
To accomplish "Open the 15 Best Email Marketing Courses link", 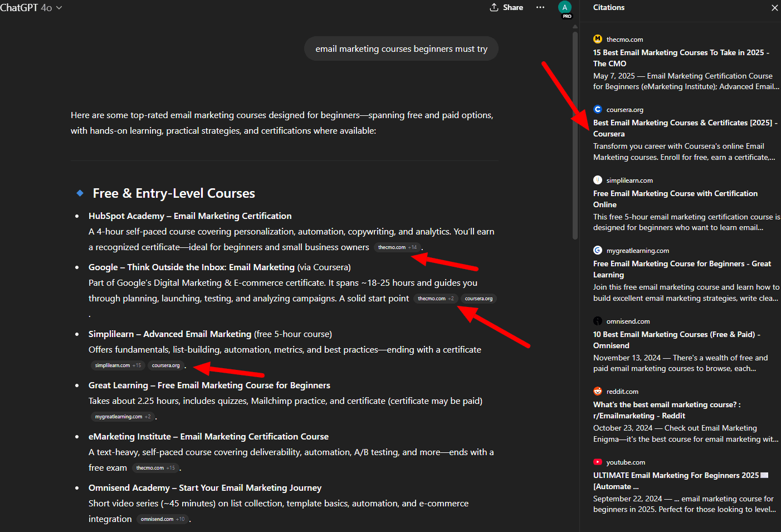I will 681,58.
